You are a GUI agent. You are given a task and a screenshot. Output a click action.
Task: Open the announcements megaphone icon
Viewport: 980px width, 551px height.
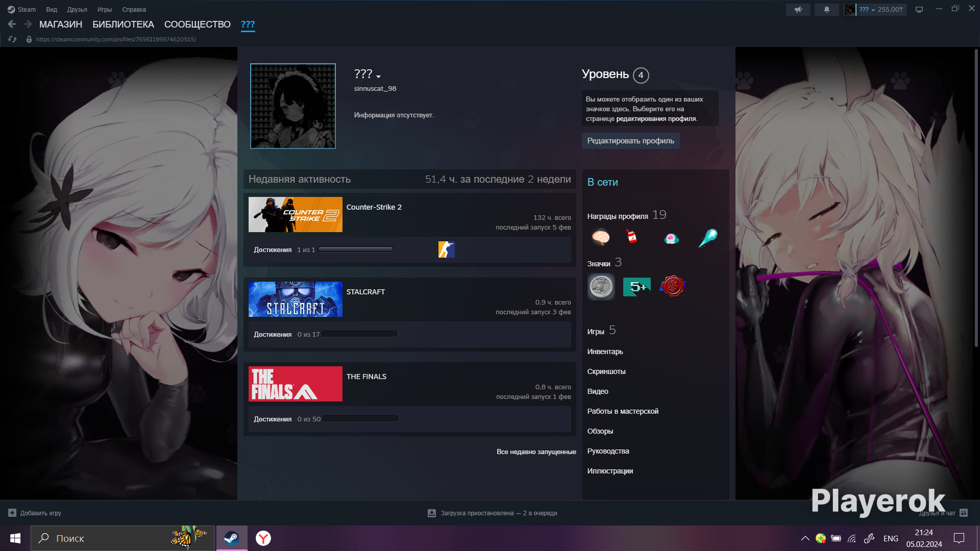(x=798, y=9)
